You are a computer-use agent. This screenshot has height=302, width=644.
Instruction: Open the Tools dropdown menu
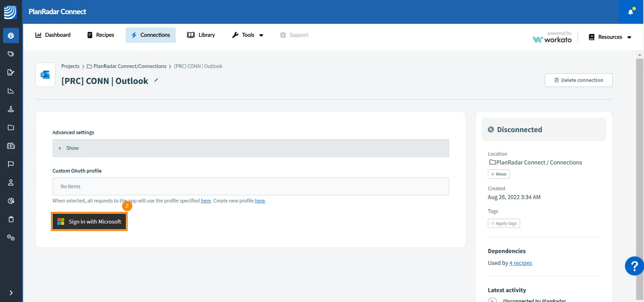[x=248, y=35]
